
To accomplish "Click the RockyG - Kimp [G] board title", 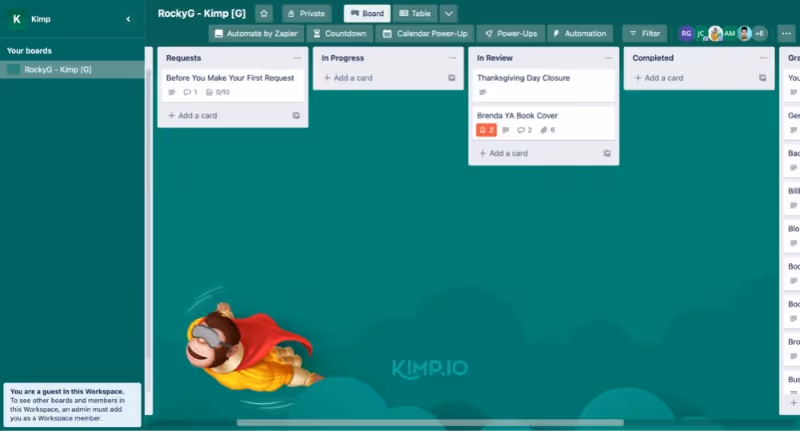I will coord(202,14).
